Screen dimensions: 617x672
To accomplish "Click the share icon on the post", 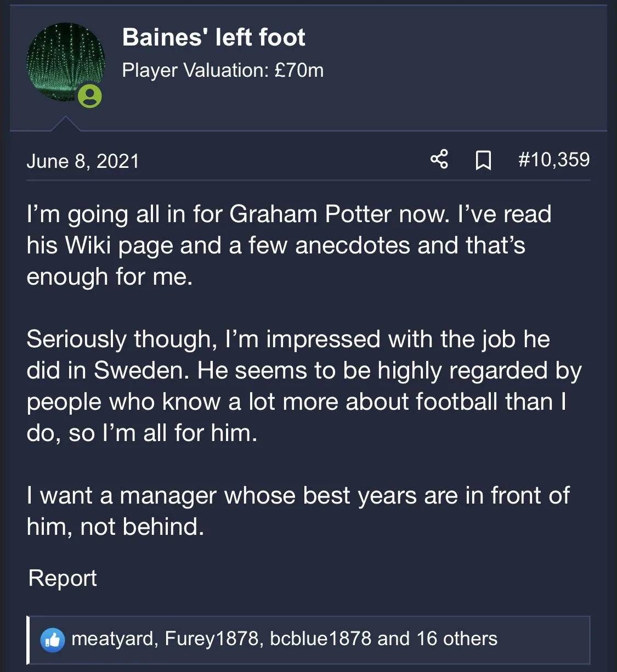I will (439, 160).
